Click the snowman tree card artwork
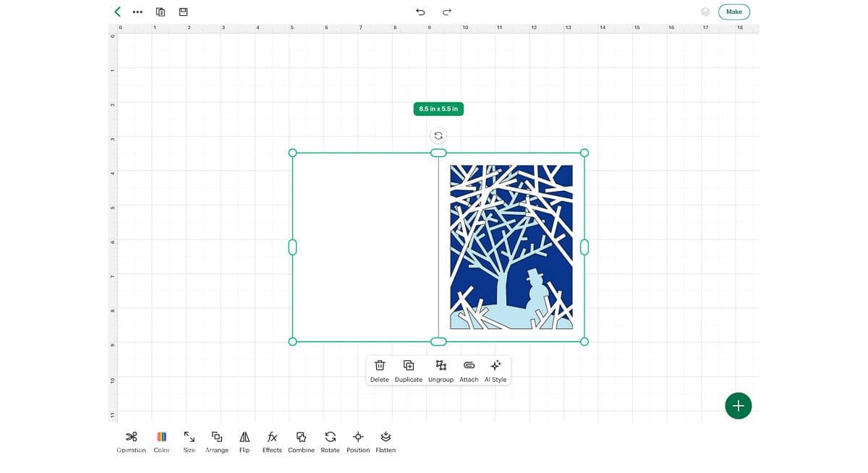The width and height of the screenshot is (868, 473). [x=511, y=247]
